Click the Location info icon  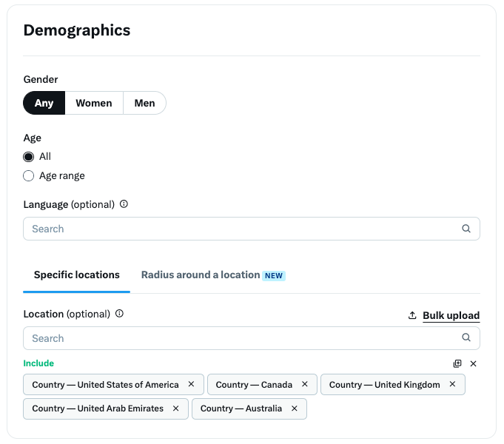119,314
